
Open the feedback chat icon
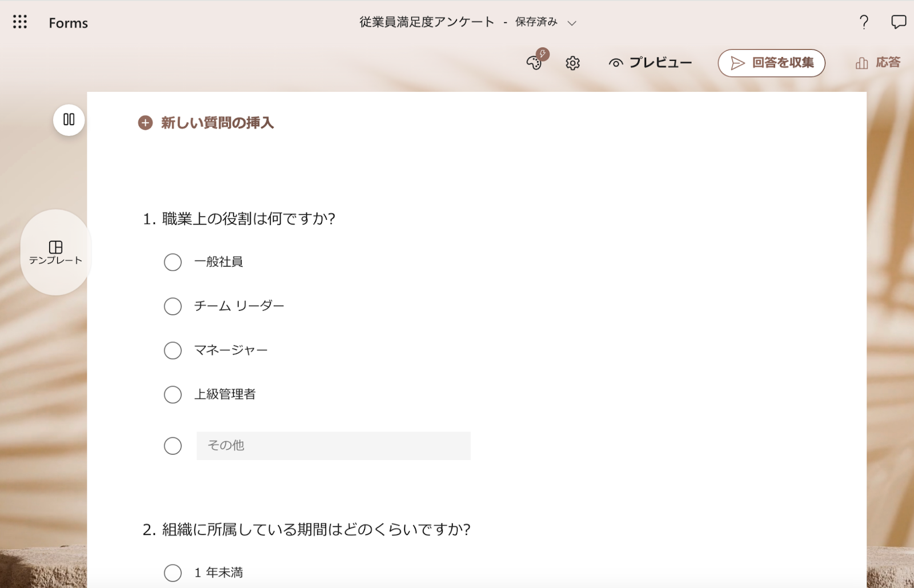898,22
